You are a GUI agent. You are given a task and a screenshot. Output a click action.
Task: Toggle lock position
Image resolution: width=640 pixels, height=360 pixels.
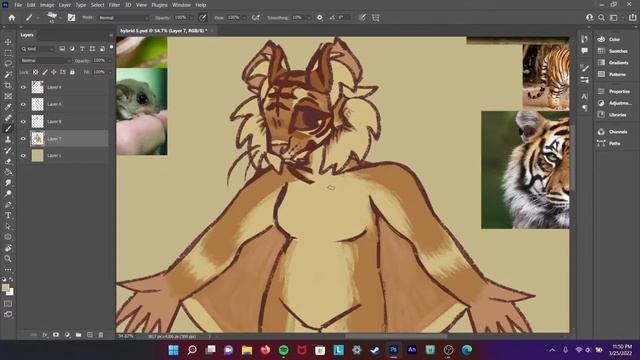pyautogui.click(x=54, y=72)
